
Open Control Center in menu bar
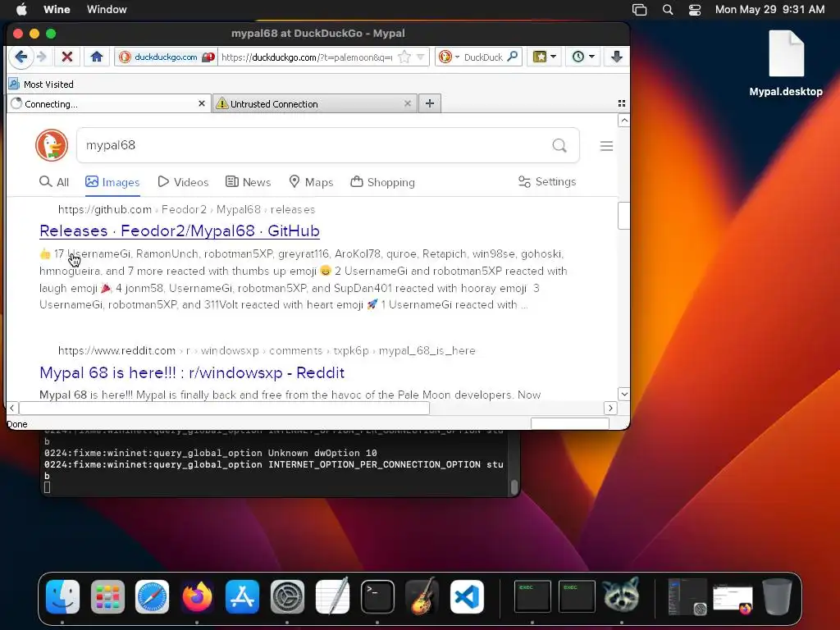(x=695, y=10)
